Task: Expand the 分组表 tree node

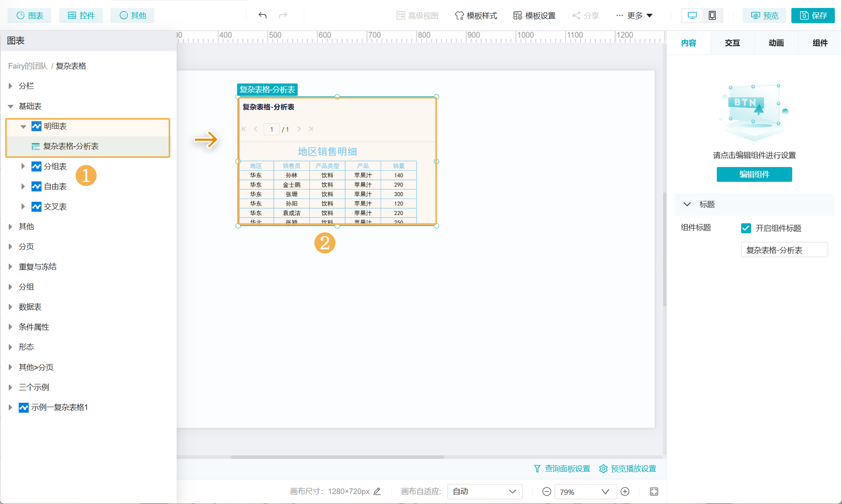Action: [23, 166]
